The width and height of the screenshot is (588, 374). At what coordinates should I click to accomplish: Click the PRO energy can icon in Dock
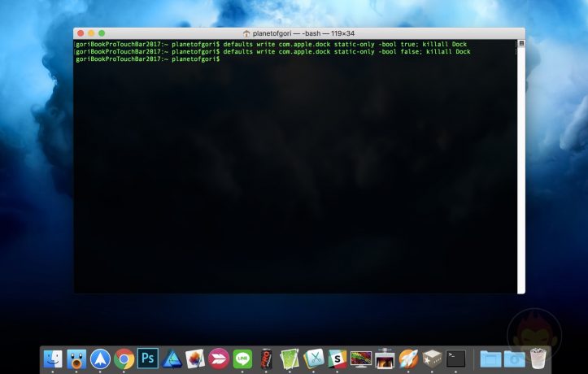click(266, 359)
